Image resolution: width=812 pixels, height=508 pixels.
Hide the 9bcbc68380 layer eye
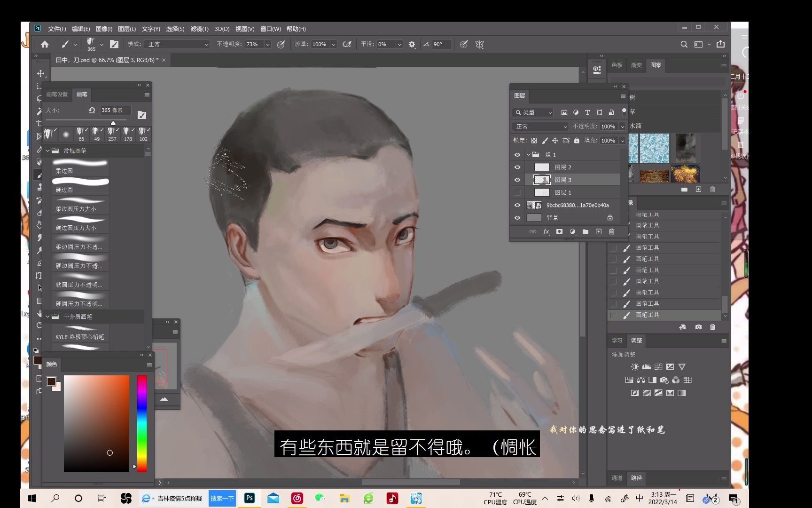coord(517,205)
